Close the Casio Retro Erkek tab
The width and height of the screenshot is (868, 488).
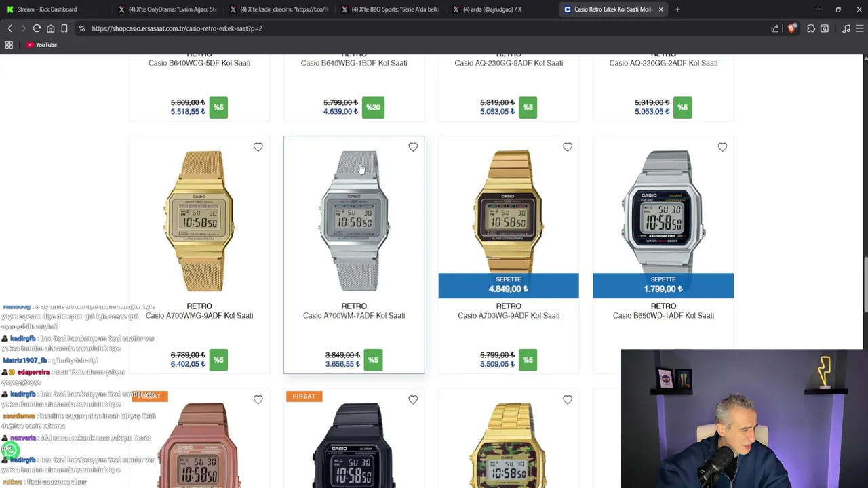click(660, 9)
